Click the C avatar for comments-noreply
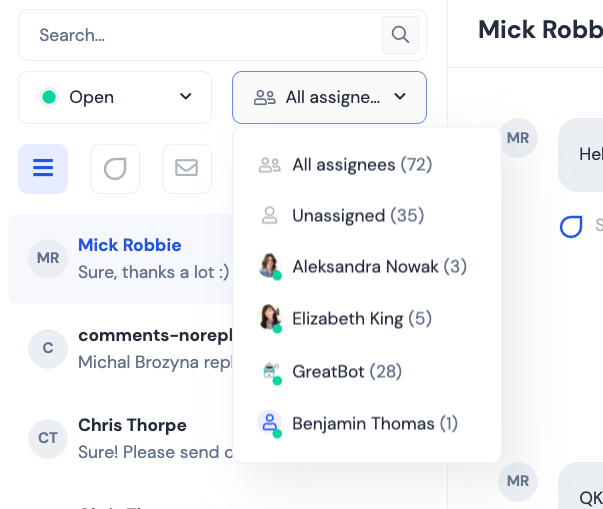The image size is (603, 509). 48,349
